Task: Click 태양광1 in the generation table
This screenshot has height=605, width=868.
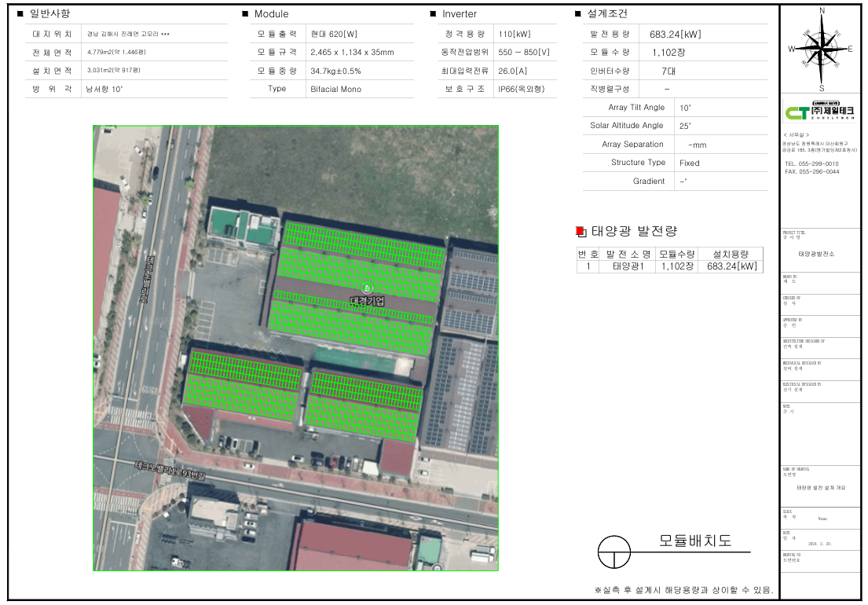Action: pos(627,266)
